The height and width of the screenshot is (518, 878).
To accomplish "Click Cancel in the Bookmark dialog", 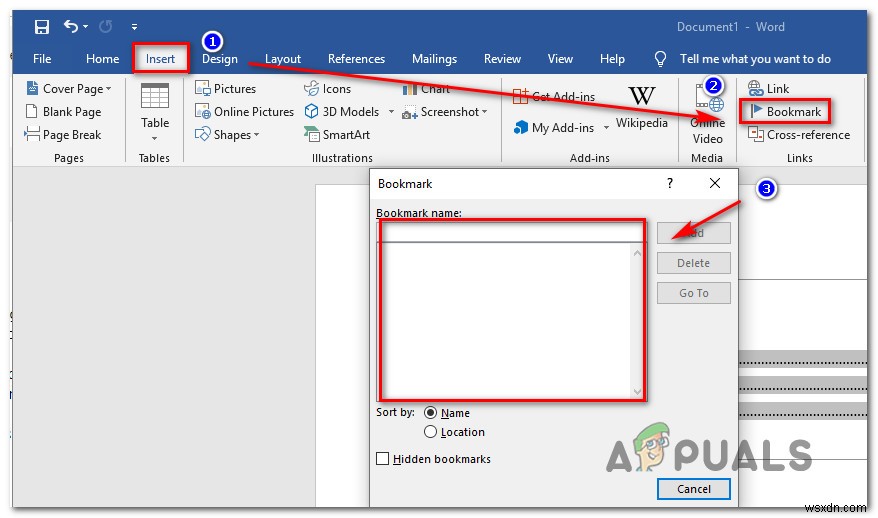I will point(694,489).
